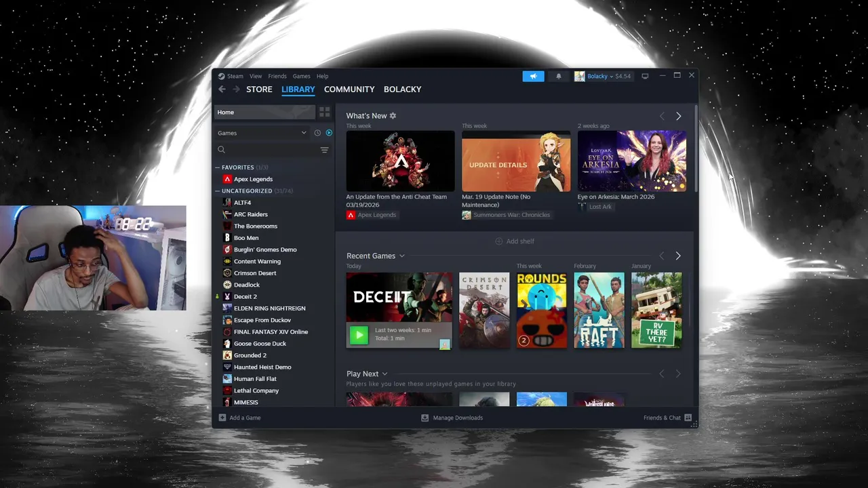The height and width of the screenshot is (488, 868).
Task: Expand the Play Next shelf dropdown
Action: coord(384,374)
